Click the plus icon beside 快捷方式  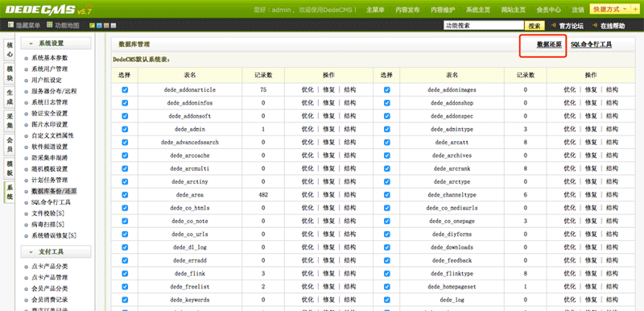coord(636,10)
